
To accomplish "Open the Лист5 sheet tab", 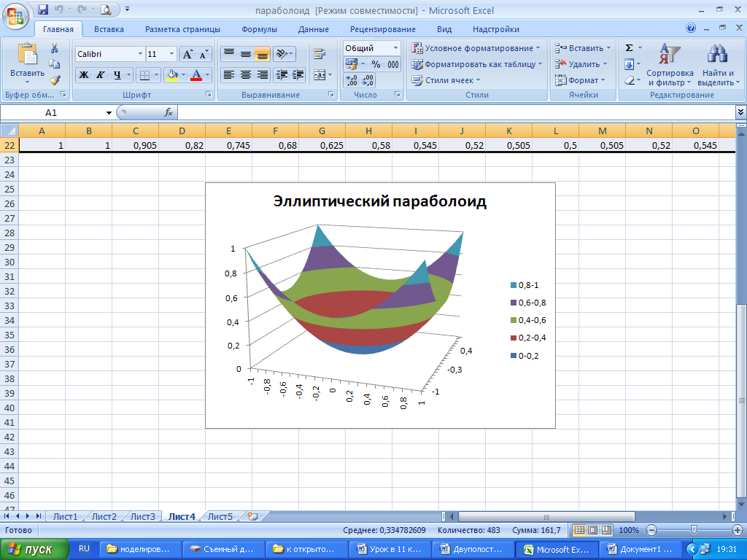I will (220, 517).
